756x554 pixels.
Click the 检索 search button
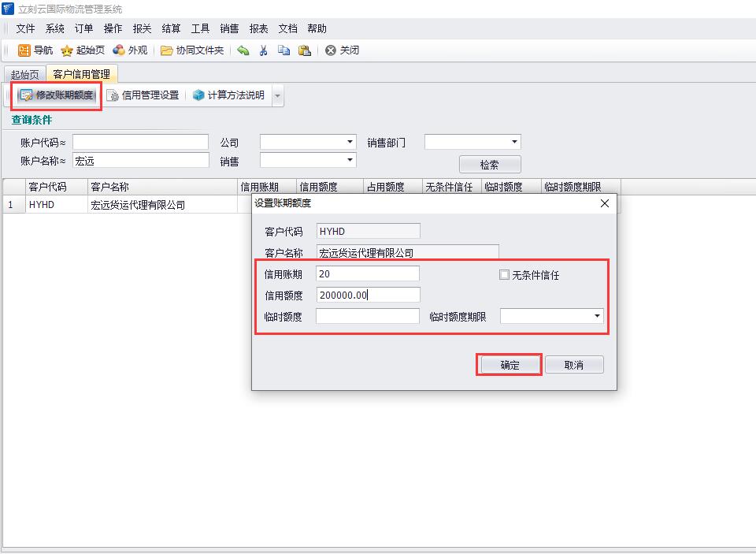point(489,165)
